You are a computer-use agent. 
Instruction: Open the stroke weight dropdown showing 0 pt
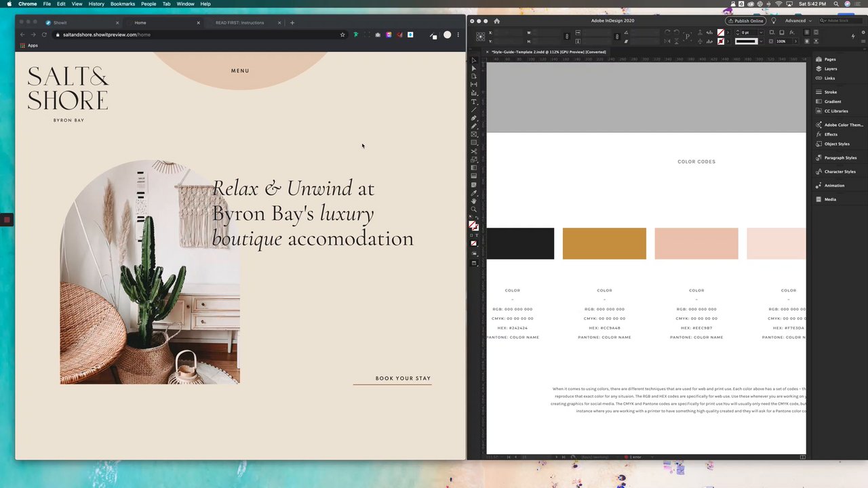click(x=760, y=33)
